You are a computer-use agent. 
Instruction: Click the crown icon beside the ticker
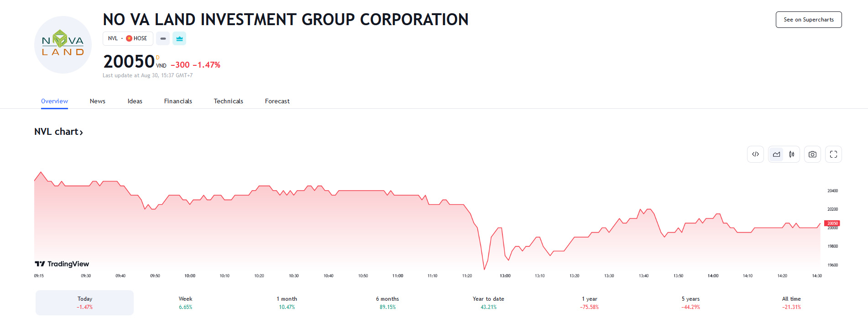[179, 38]
